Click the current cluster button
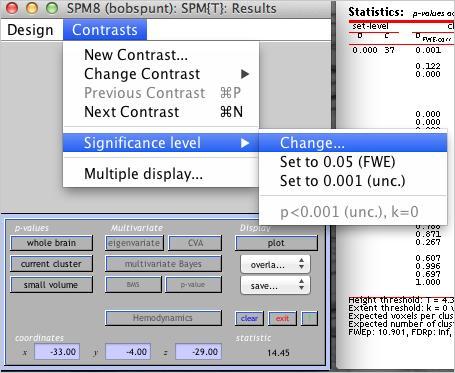455x373 pixels. click(51, 264)
